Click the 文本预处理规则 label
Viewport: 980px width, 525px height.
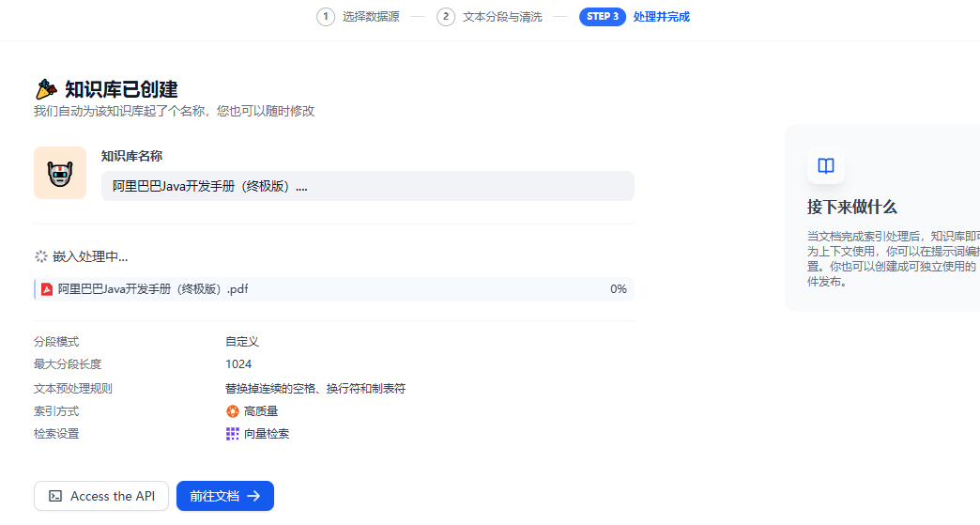click(x=73, y=389)
